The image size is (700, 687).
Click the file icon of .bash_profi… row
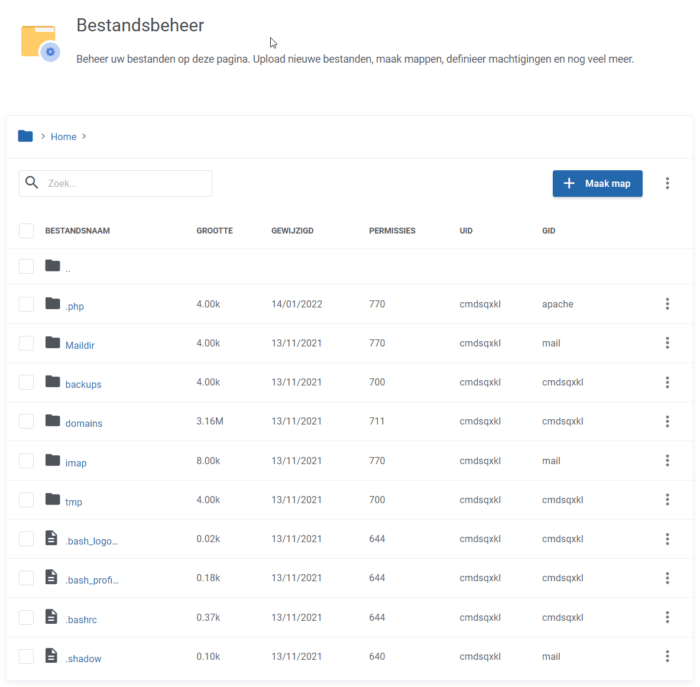click(51, 577)
